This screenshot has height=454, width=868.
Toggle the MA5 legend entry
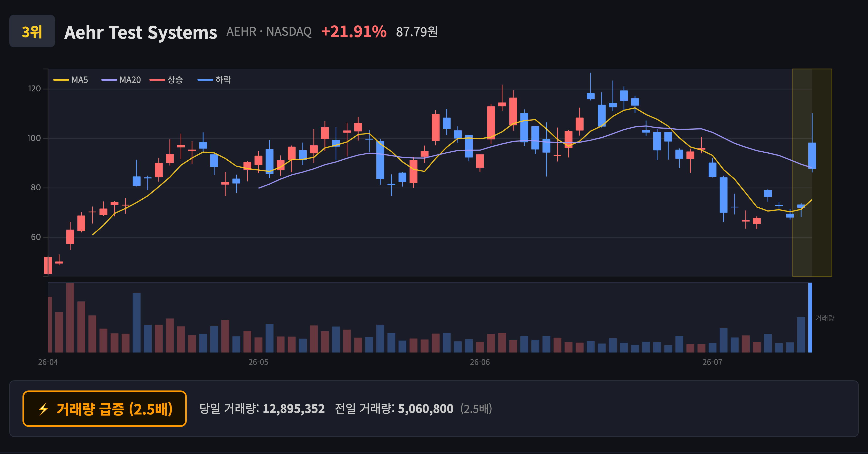(71, 80)
